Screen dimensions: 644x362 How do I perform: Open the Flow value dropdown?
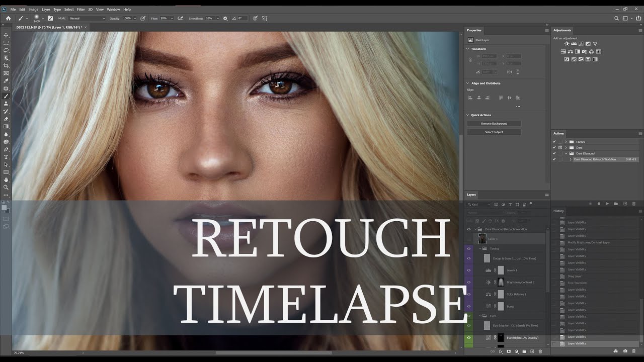172,18
